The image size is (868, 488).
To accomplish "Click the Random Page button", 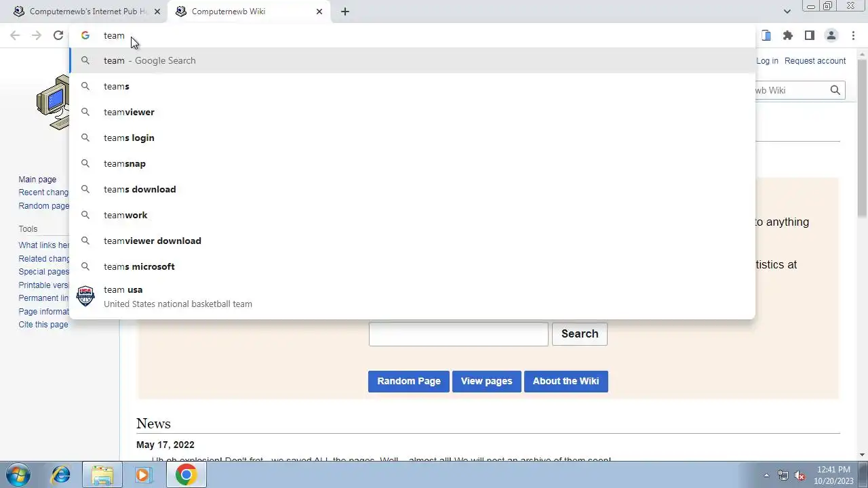I will (x=409, y=381).
